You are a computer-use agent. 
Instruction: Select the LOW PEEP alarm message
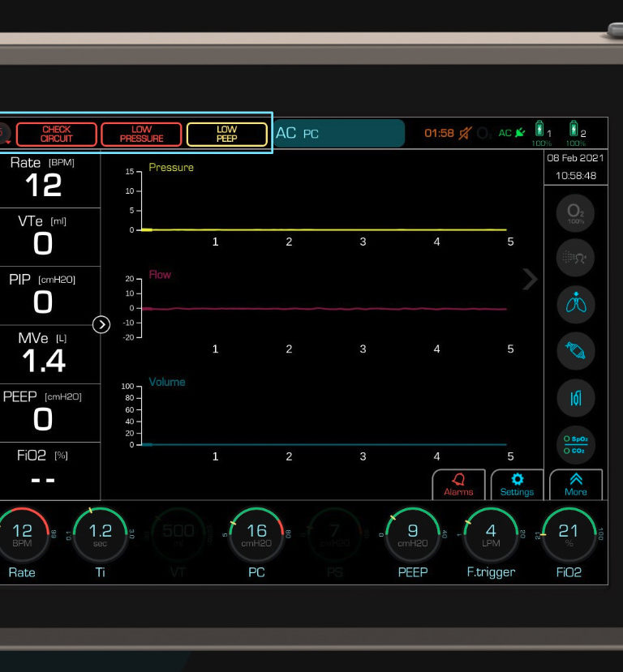227,134
